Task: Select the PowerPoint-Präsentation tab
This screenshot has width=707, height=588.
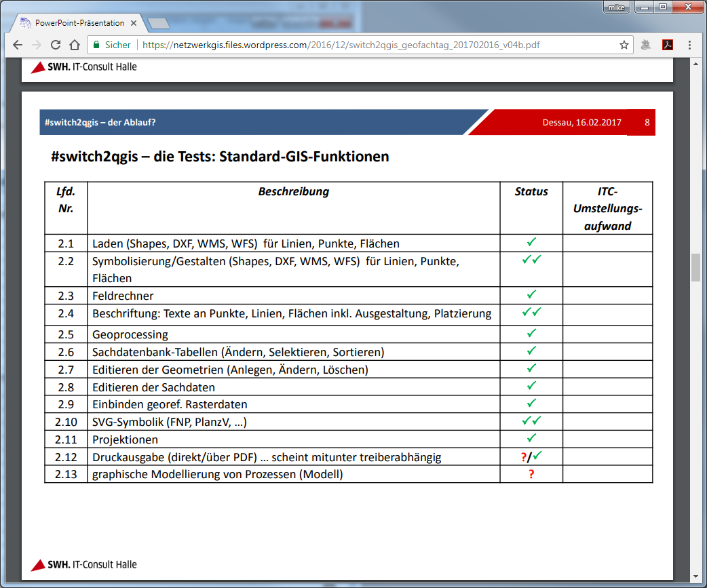Action: (78, 23)
